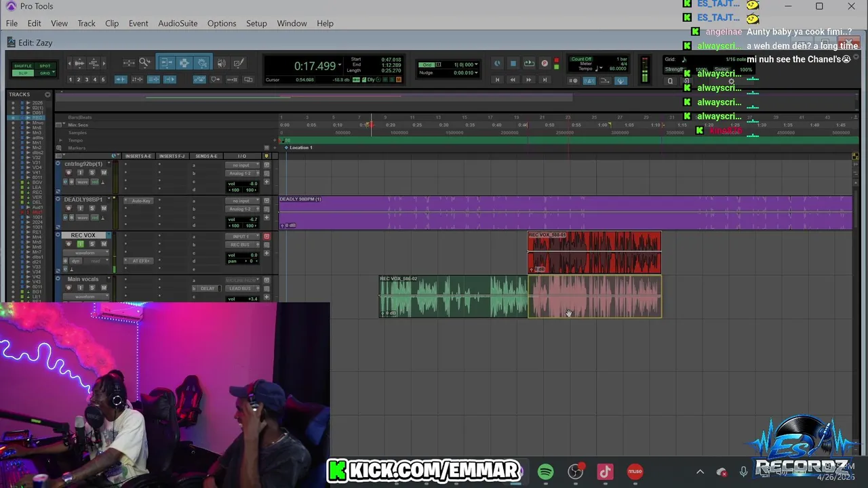The image size is (868, 488).
Task: Show hidden system tray icons
Action: point(700,472)
